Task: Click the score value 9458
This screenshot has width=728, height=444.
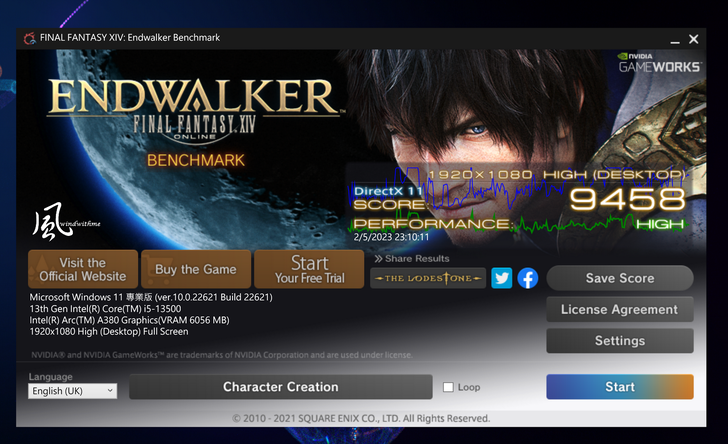Action: (x=628, y=199)
